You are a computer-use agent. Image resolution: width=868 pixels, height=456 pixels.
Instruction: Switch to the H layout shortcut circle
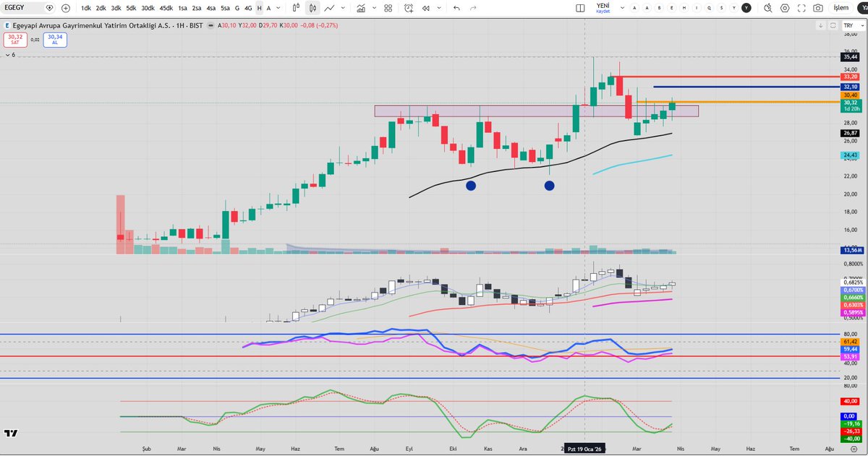[x=684, y=8]
